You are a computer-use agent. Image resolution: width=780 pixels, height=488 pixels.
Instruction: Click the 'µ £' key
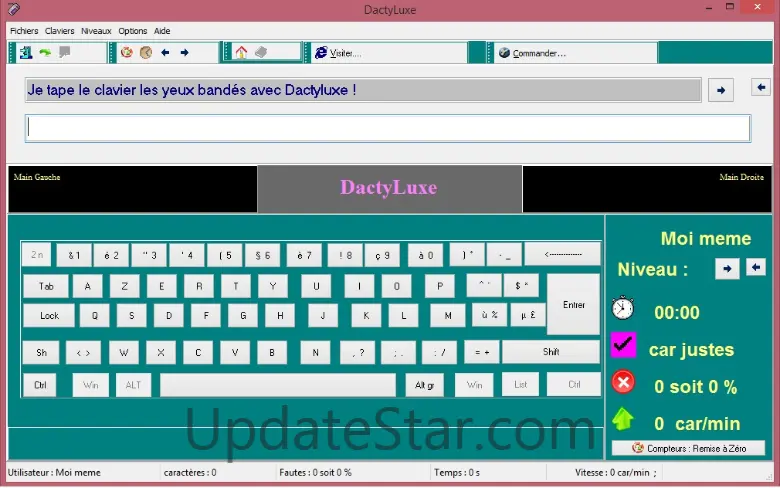click(528, 315)
